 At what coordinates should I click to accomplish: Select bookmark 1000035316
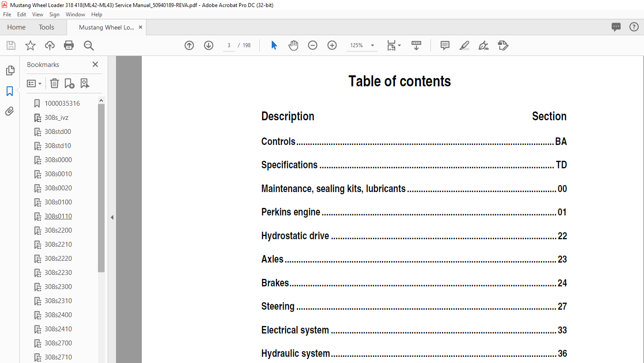coord(62,104)
